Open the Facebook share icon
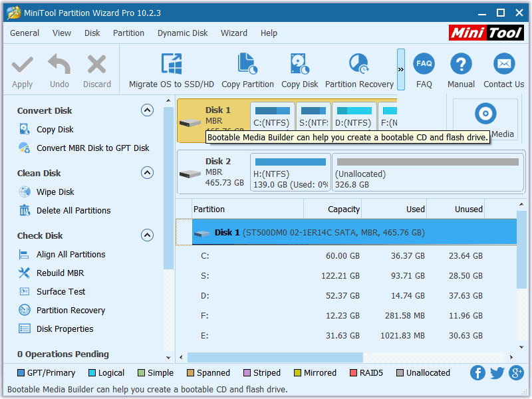The image size is (532, 399). 477,373
